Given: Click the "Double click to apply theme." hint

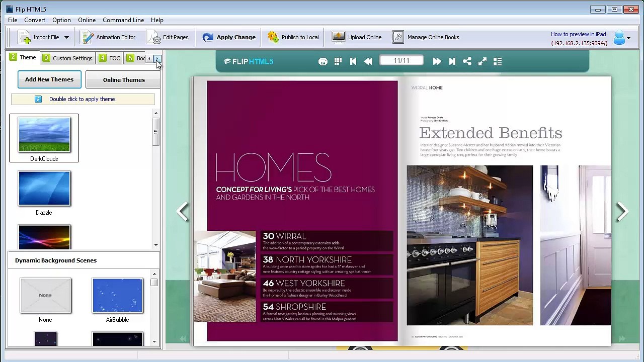Looking at the screenshot, I should click(x=83, y=99).
